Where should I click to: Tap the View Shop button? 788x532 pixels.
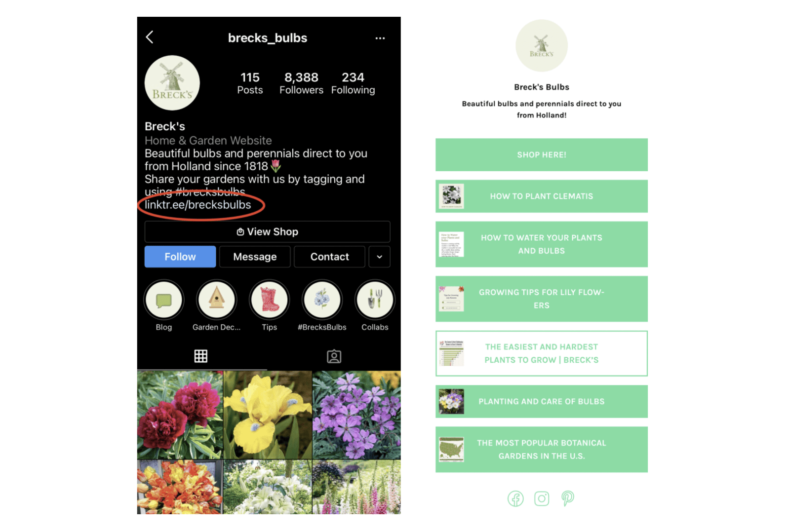[267, 231]
